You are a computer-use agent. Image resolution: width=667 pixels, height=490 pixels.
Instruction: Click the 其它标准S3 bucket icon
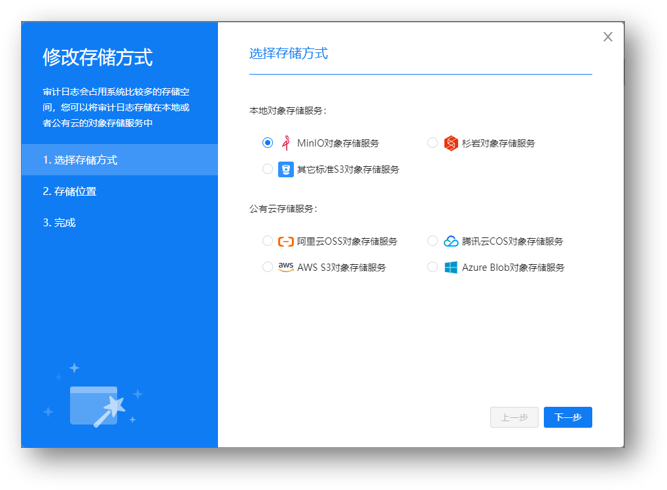coord(286,169)
